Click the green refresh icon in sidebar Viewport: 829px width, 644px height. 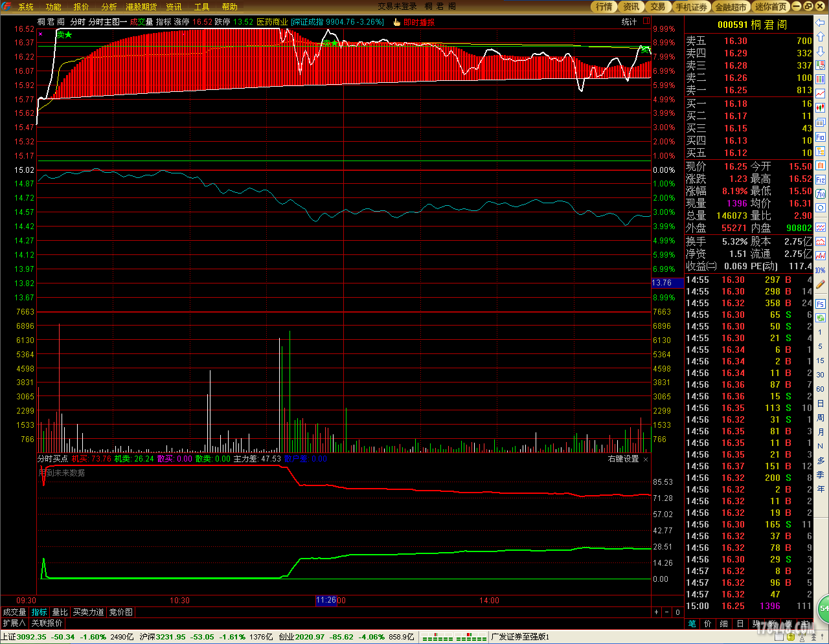tap(821, 318)
